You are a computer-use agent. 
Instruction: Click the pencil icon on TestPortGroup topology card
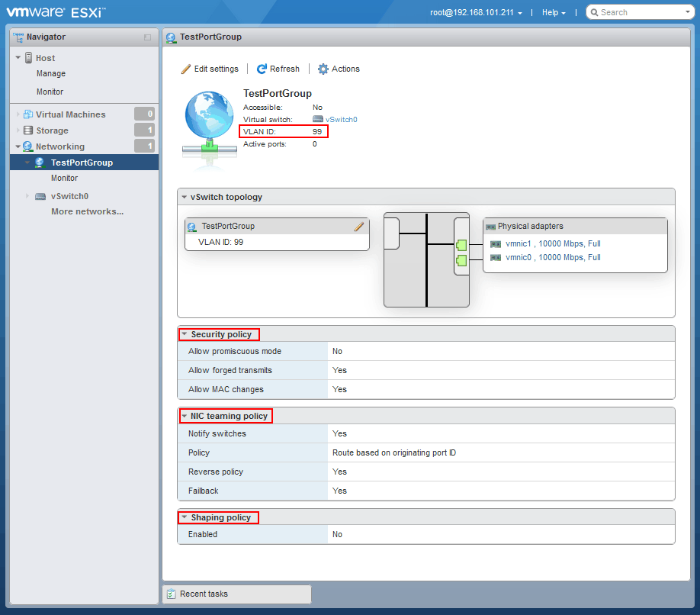pyautogui.click(x=358, y=227)
